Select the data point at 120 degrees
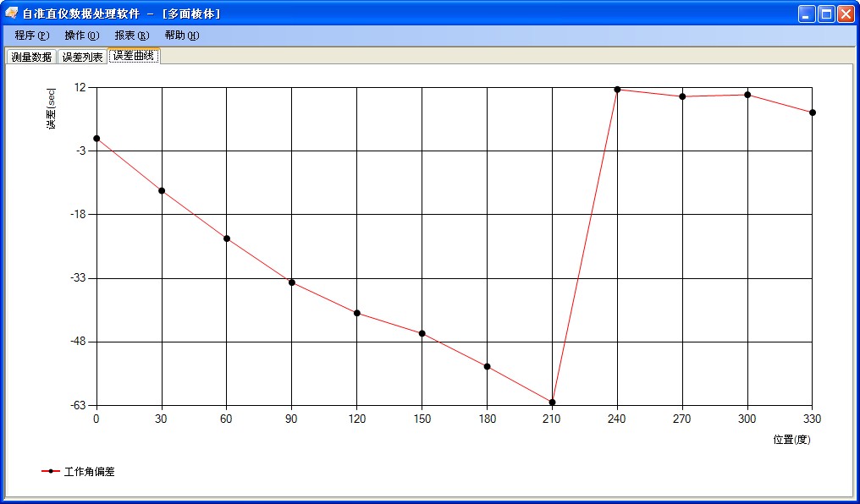860x504 pixels. (356, 313)
